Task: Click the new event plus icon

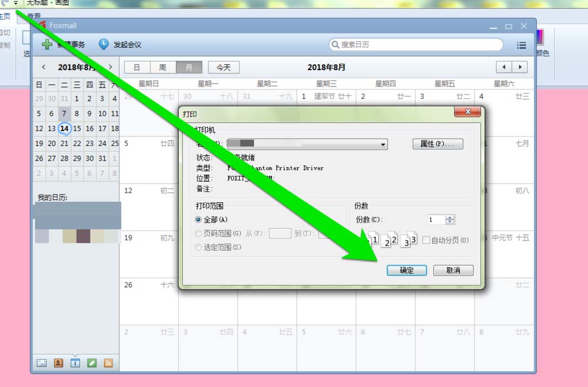Action: [x=46, y=44]
